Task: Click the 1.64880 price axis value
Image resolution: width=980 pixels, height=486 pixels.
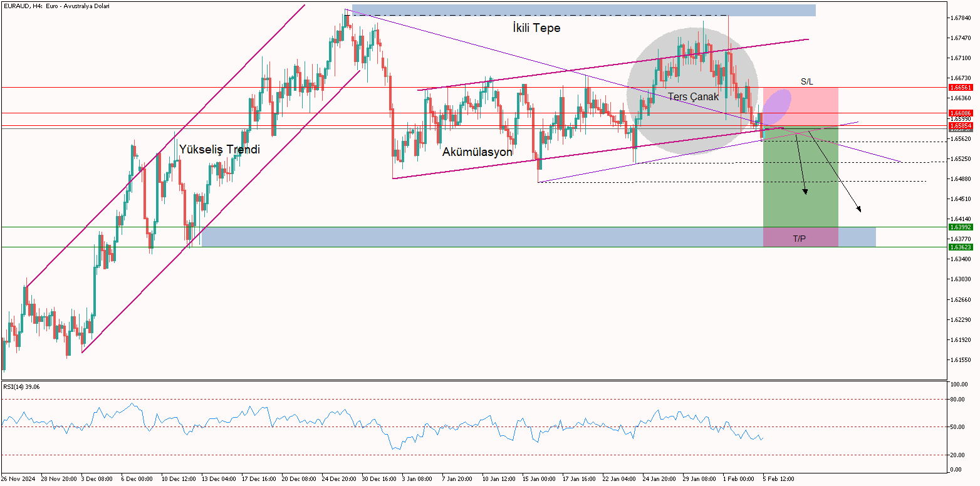Action: pos(961,179)
